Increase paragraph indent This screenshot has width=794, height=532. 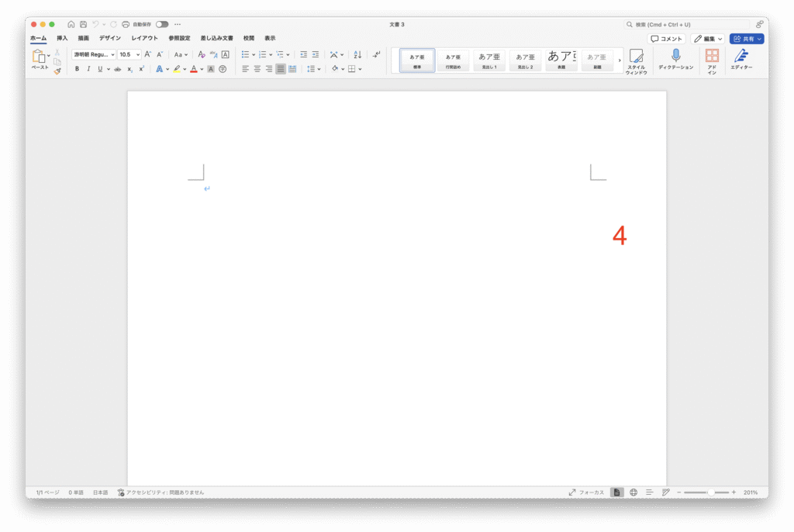click(x=316, y=54)
